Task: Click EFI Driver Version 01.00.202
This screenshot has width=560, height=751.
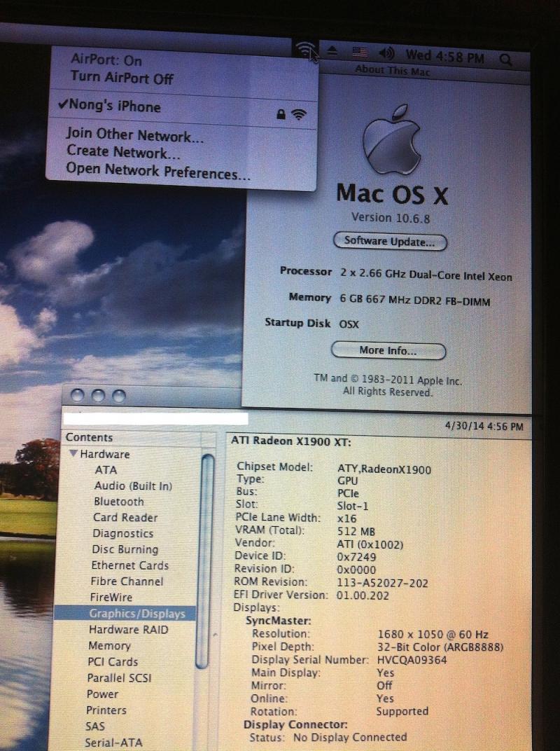Action: tap(363, 595)
